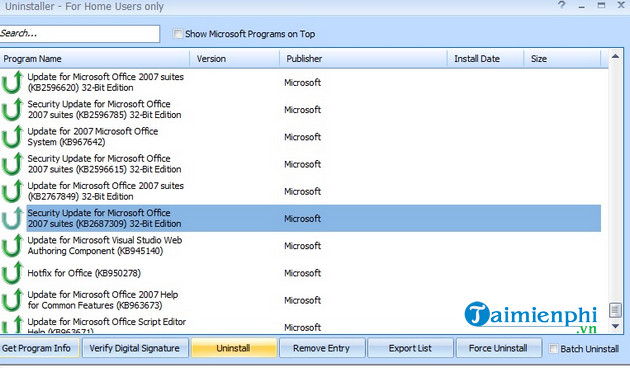Select Update for Office 2007 suites (KB2596620)
The height and width of the screenshot is (368, 630).
point(106,82)
